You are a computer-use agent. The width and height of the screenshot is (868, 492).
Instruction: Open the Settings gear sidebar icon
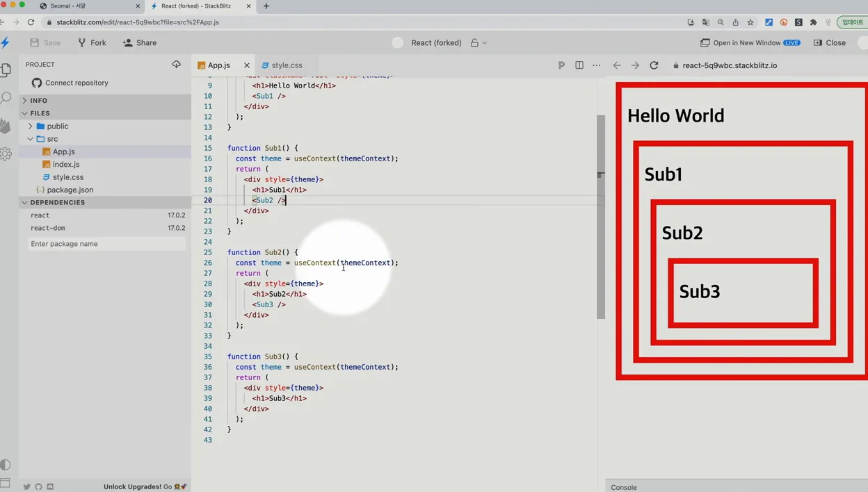point(6,154)
